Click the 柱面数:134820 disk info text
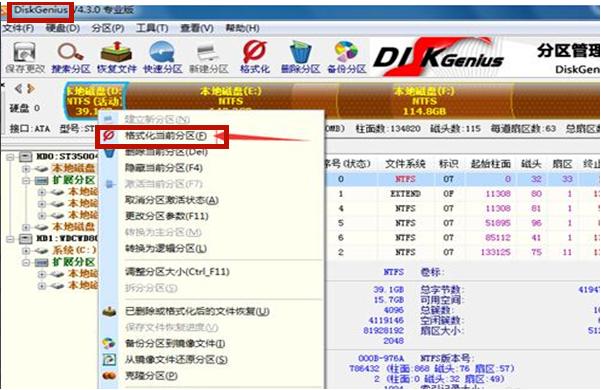The height and width of the screenshot is (390, 601). (x=388, y=129)
